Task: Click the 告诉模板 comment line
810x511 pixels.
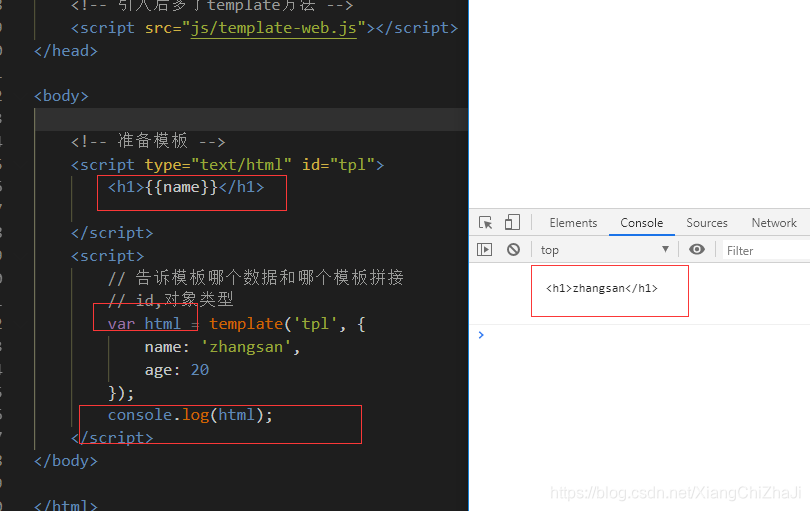Action: (x=256, y=277)
